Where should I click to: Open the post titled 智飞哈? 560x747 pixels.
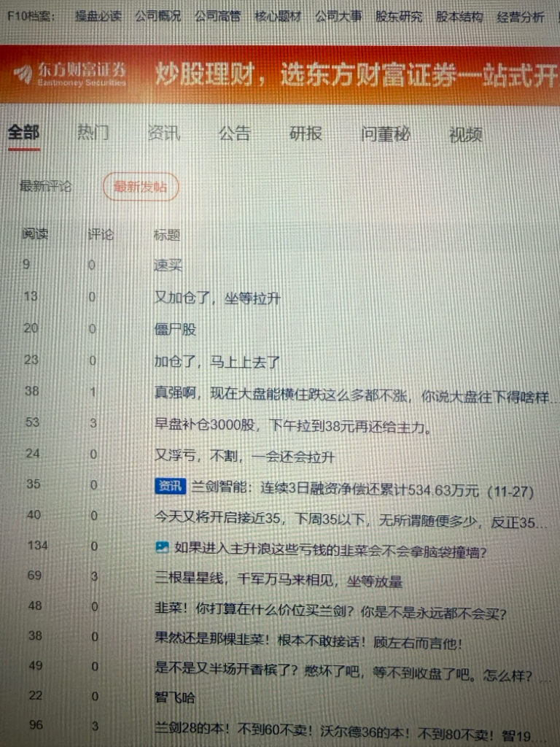[175, 697]
